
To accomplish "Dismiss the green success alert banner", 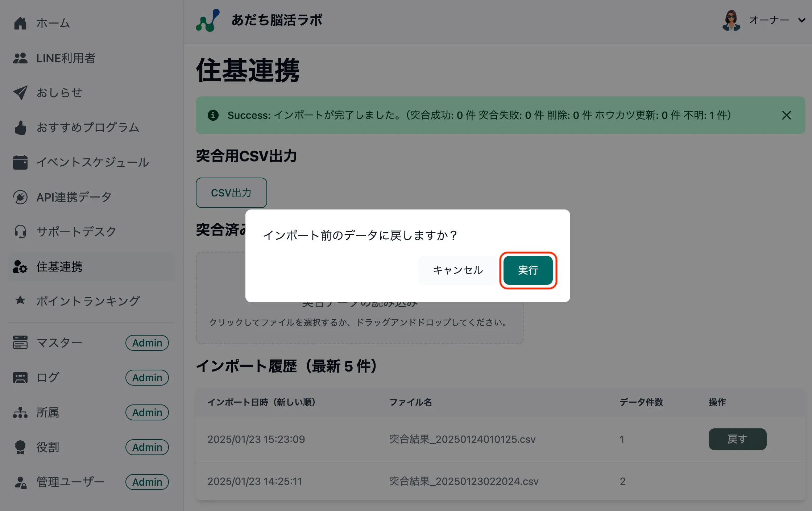I will click(786, 115).
